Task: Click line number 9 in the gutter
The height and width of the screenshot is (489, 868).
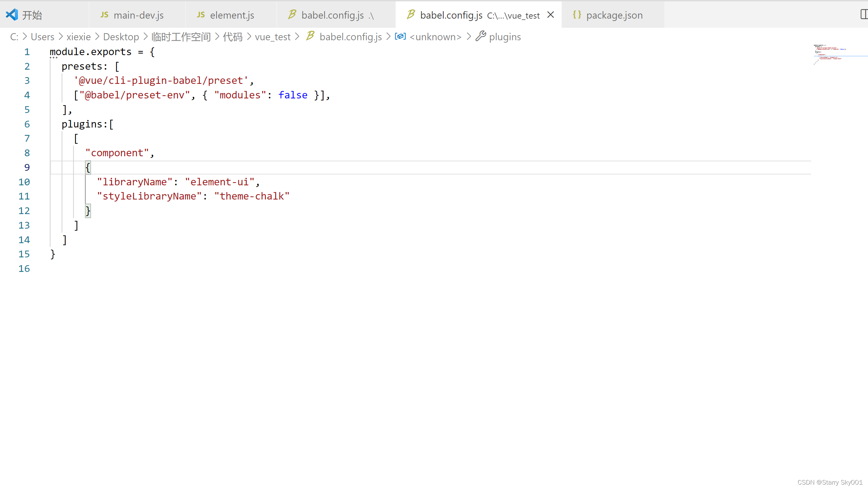Action: (x=27, y=167)
